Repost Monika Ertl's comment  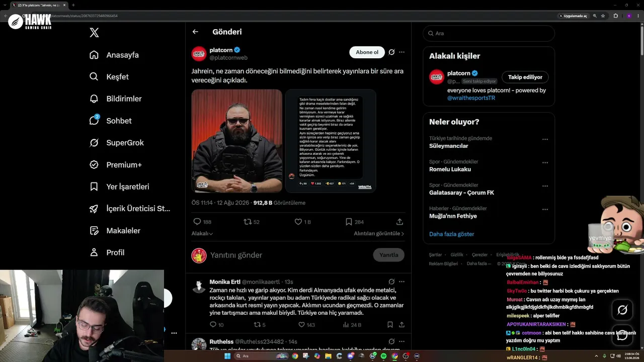[x=260, y=325]
